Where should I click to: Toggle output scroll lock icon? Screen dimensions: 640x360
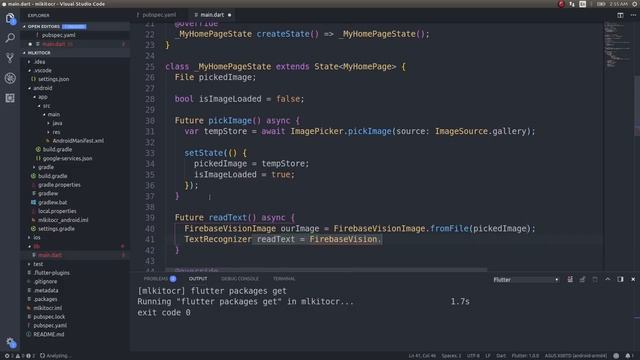(x=582, y=279)
